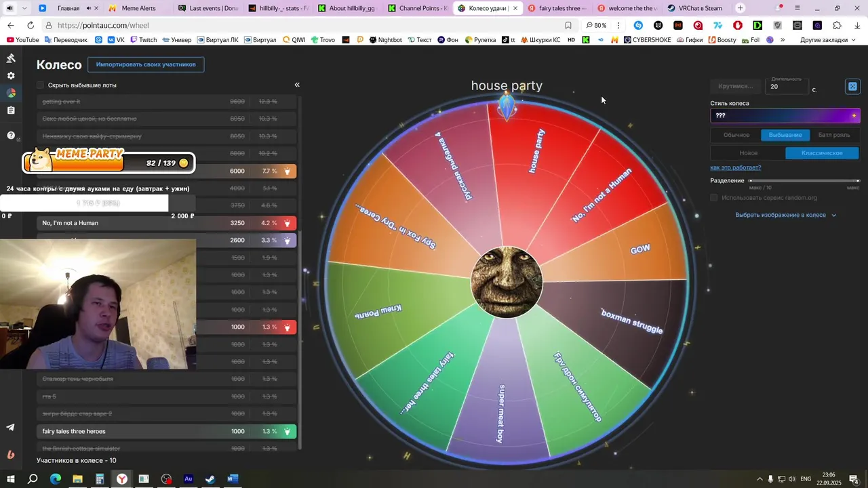Open YouTube bookmark

[x=22, y=40]
